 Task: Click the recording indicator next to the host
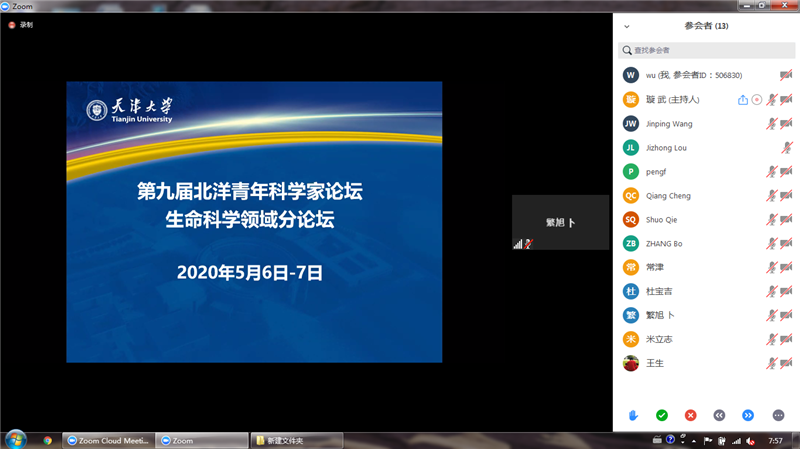coord(757,100)
